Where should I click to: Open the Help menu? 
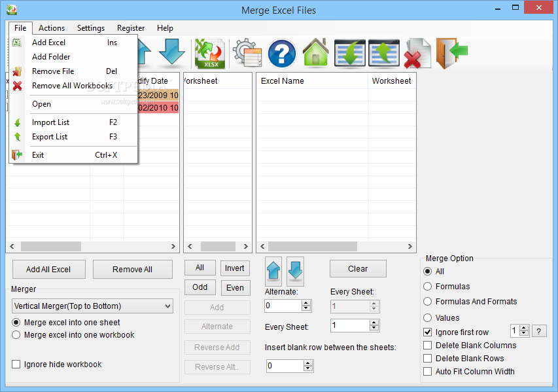pos(165,27)
